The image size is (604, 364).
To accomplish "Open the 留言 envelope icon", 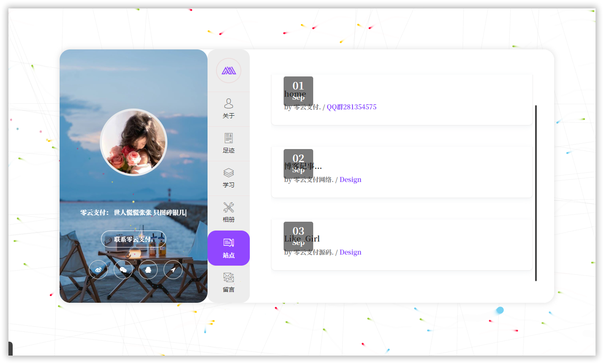I will click(x=229, y=277).
